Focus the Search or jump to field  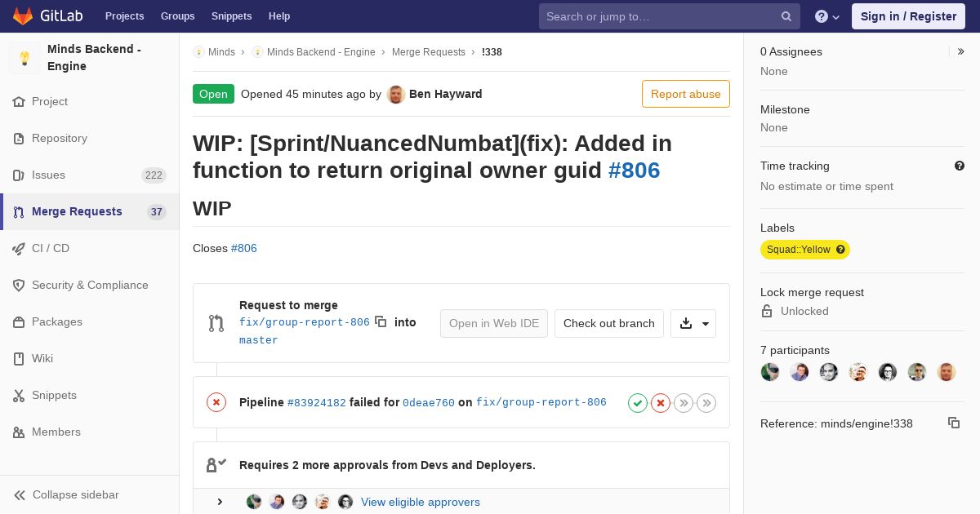click(x=670, y=16)
